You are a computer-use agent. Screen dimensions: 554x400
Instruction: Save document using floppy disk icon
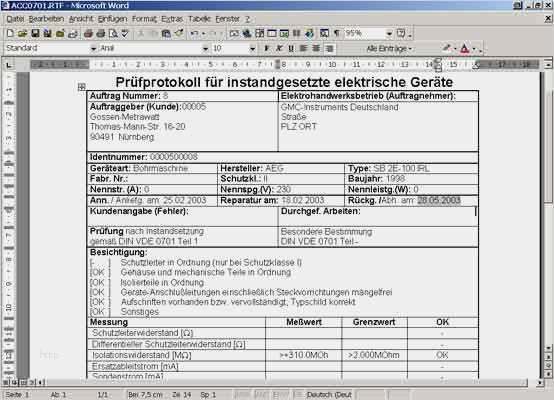[35, 34]
